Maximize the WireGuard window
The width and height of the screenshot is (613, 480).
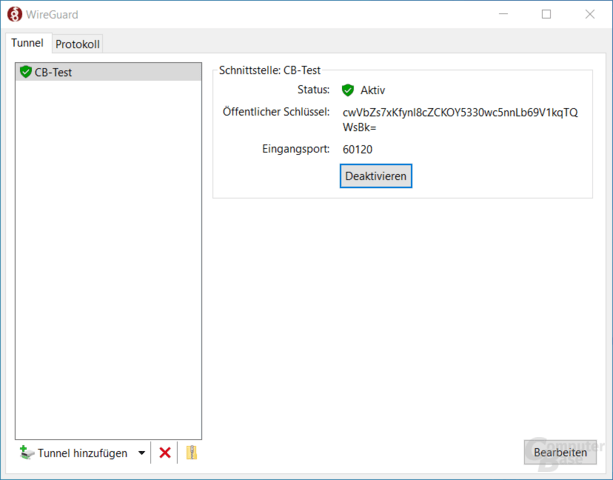(547, 14)
